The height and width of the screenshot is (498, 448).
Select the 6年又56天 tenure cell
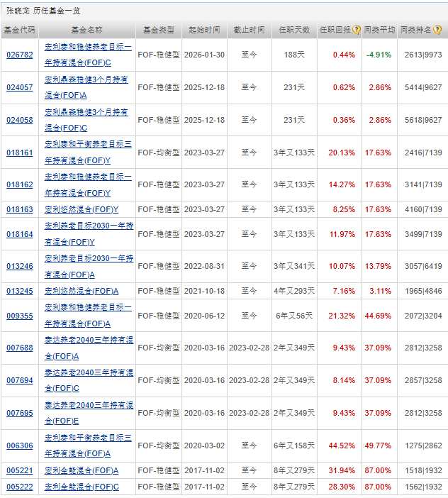(x=294, y=316)
